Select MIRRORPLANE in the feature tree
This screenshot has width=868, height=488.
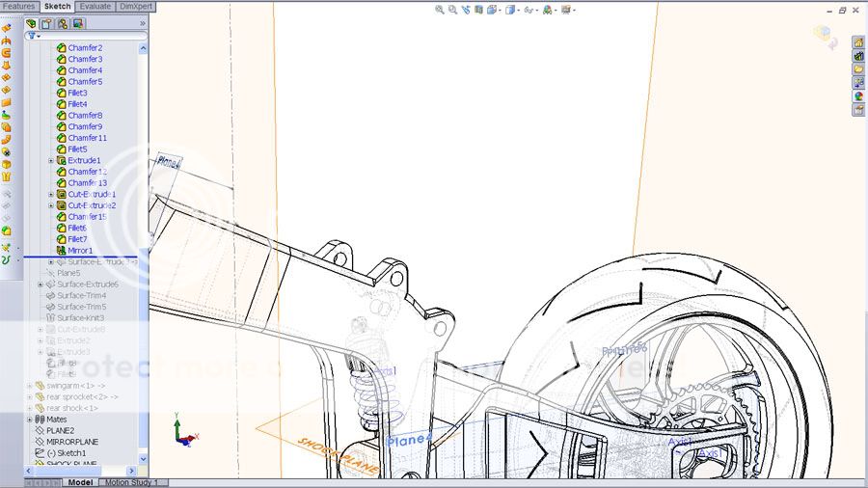click(72, 442)
